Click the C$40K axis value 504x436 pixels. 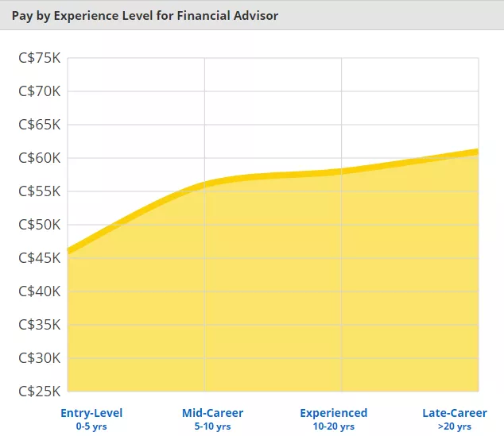[x=40, y=291]
